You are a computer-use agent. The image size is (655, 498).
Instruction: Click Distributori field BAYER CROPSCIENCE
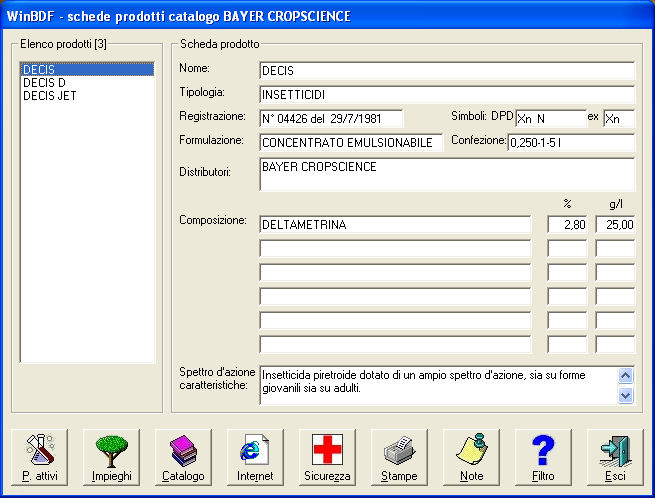447,174
